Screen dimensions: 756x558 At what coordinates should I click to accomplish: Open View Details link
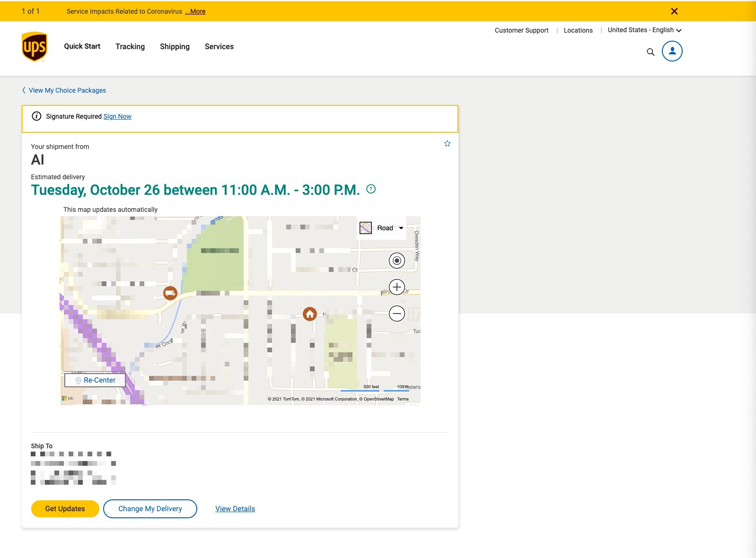(235, 509)
